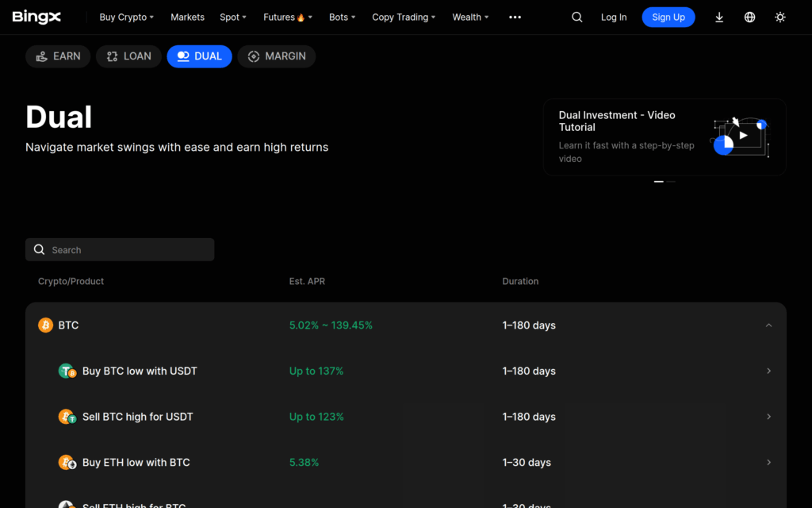Click the search field magnifier icon

click(x=39, y=249)
